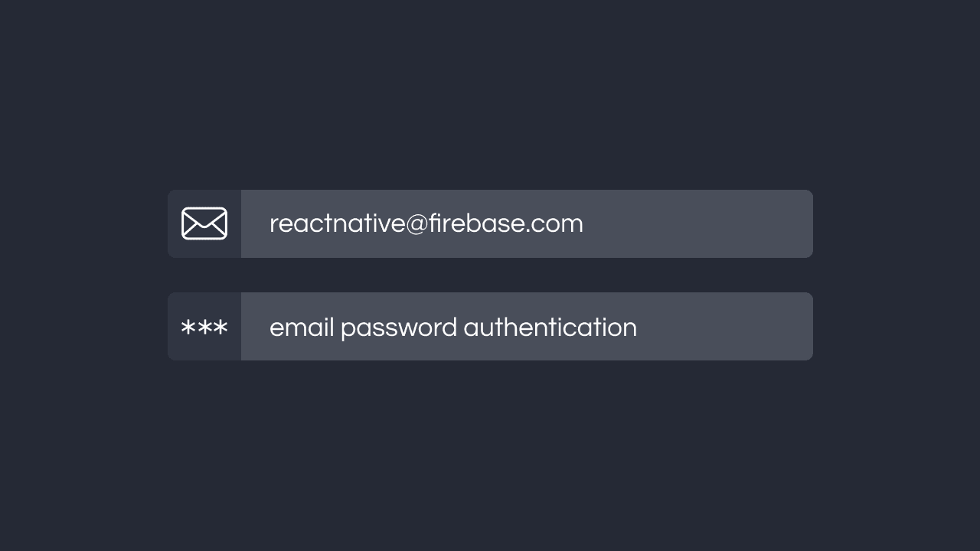Place cursor after firebase.com in email field
Viewport: 980px width, 551px height.
tap(585, 223)
